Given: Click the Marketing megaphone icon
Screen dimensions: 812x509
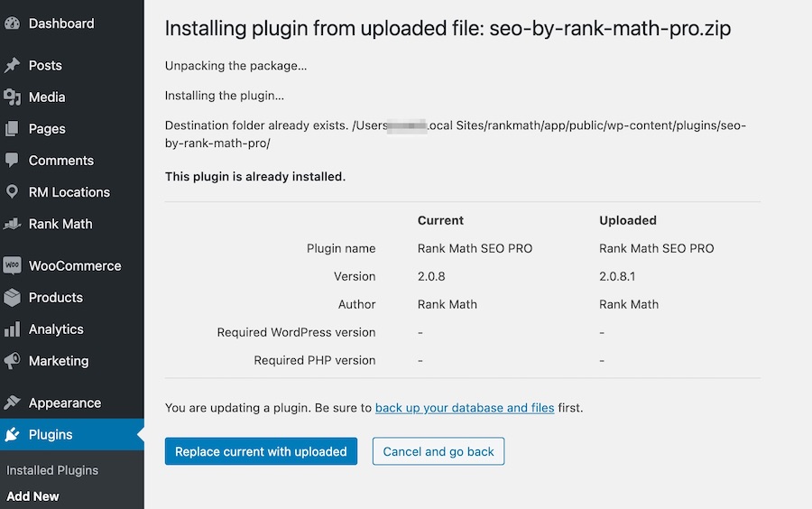Looking at the screenshot, I should [x=12, y=361].
